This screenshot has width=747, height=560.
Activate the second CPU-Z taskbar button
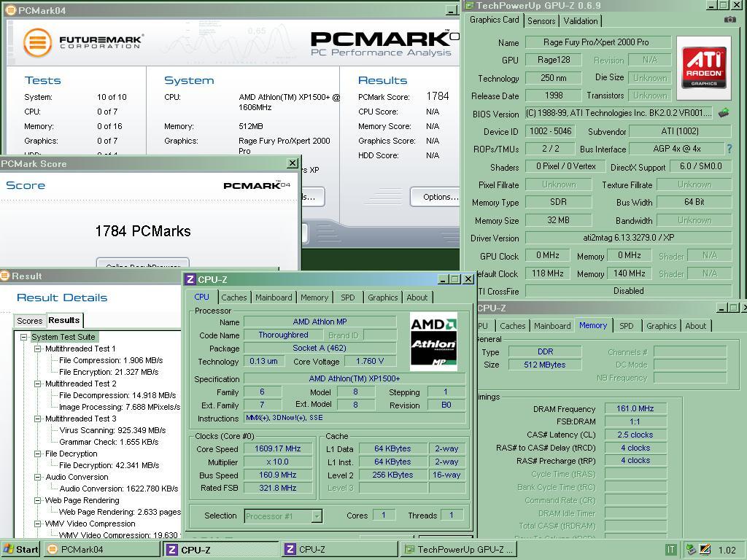339,550
